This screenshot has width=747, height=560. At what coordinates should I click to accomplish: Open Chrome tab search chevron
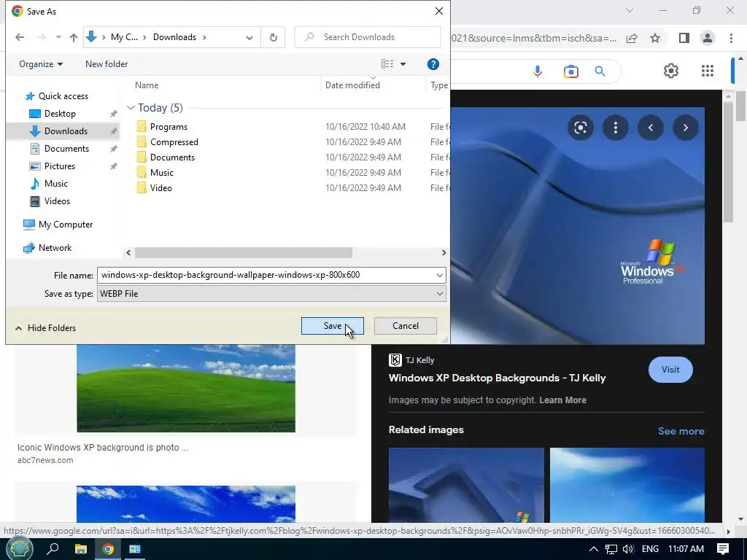point(630,10)
